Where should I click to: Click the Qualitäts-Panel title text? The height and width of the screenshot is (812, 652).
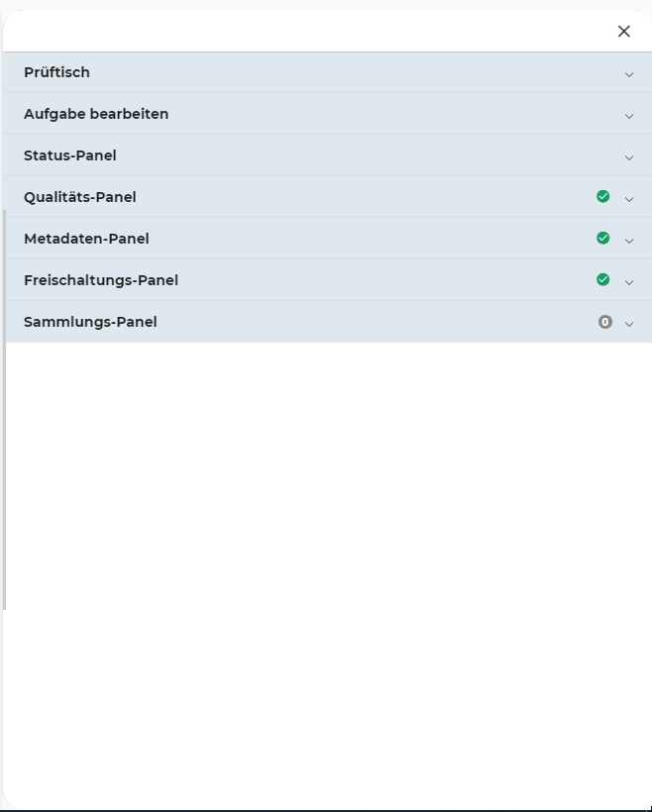(x=80, y=197)
